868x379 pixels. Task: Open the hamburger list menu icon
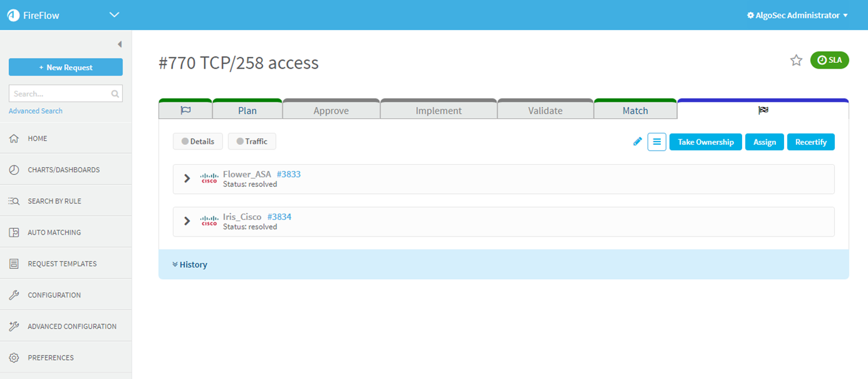(656, 142)
